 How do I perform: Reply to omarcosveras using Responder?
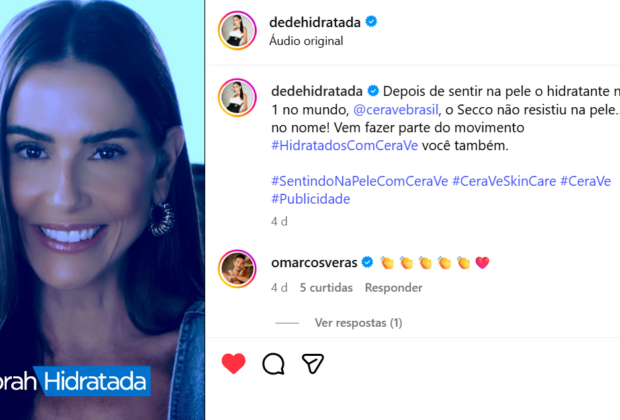click(x=393, y=288)
